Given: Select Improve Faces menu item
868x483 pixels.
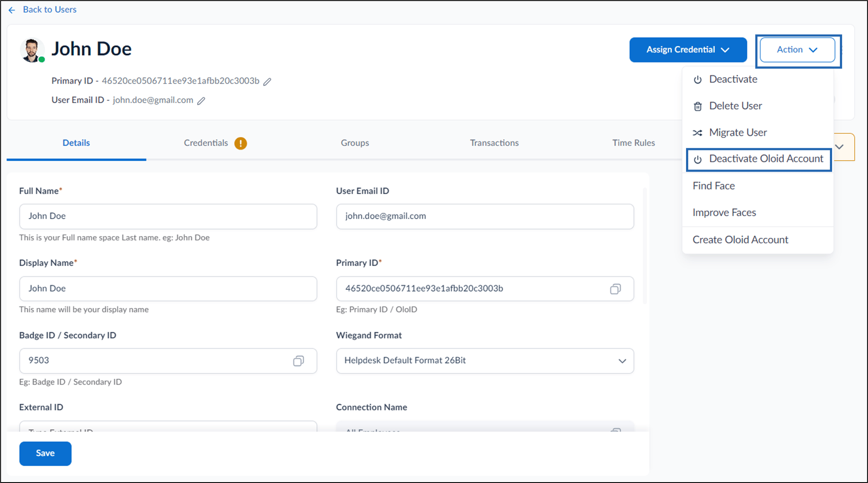Looking at the screenshot, I should 758,213.
